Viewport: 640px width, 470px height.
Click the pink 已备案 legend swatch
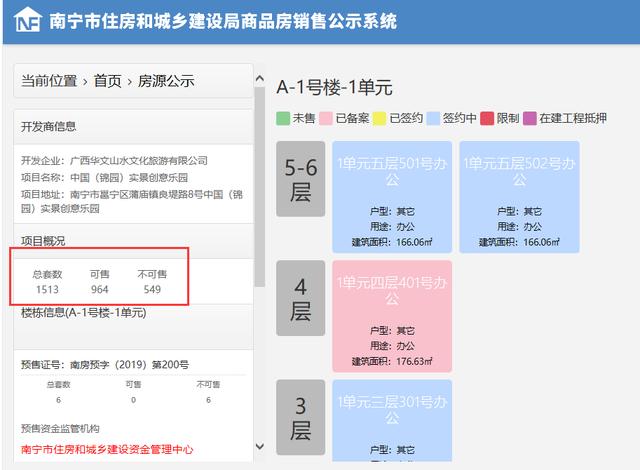coord(327,118)
